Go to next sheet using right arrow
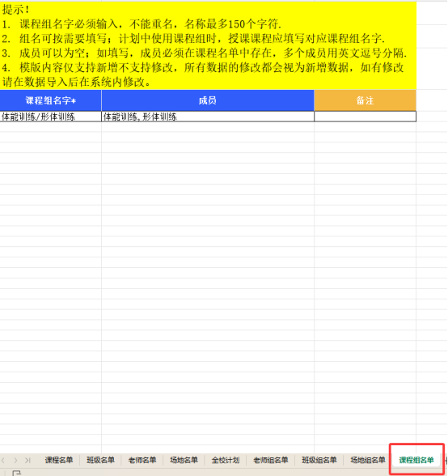The width and height of the screenshot is (448, 476). (15, 460)
